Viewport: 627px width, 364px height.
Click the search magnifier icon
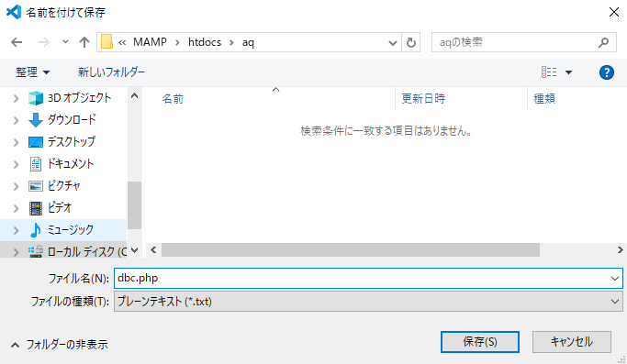click(603, 42)
